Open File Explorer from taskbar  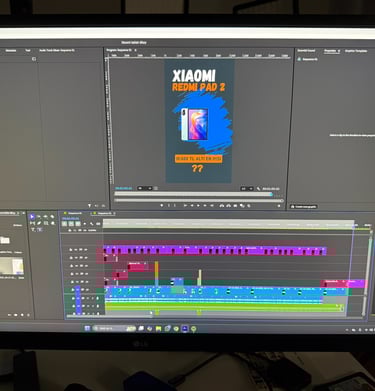click(x=158, y=328)
